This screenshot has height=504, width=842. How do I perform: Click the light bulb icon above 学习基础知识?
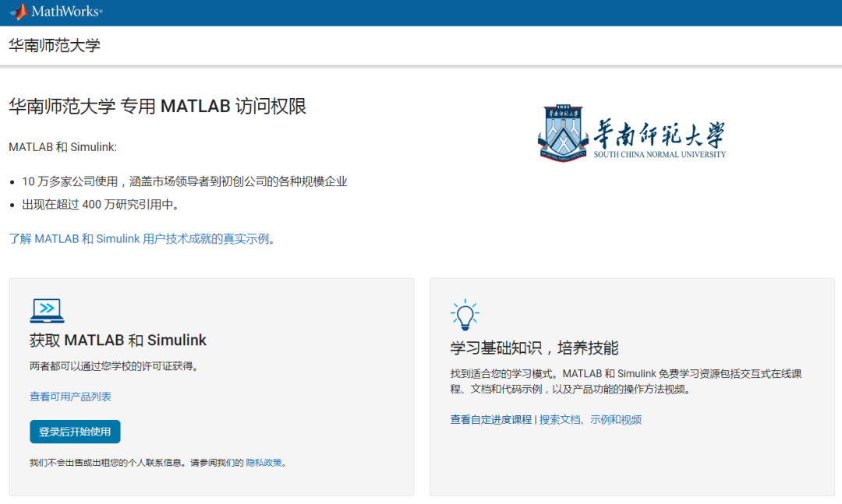465,315
